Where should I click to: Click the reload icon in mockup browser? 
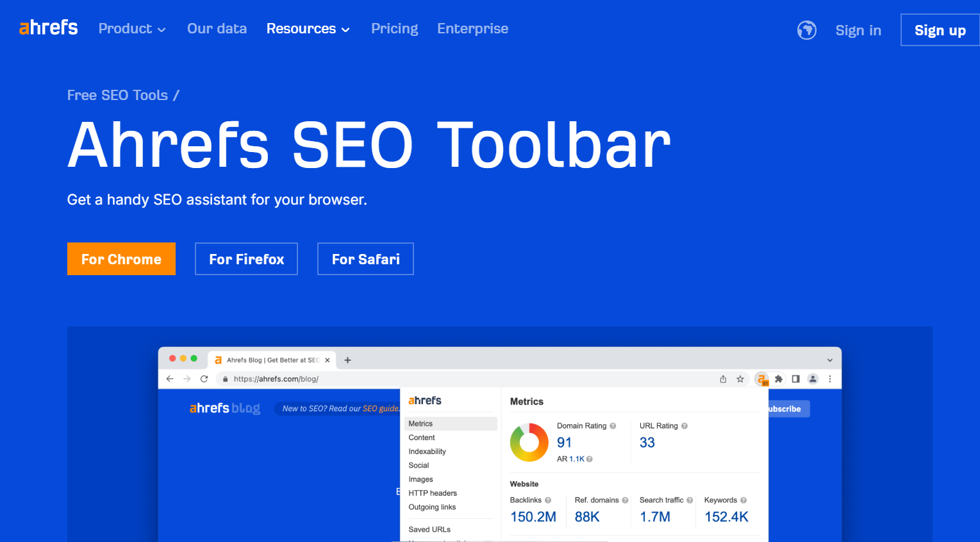click(x=204, y=379)
